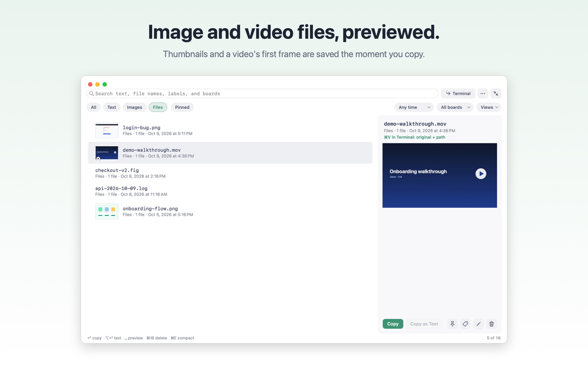Click the "5 of 16" item counter
Viewport: 588px width, 368px height.
[x=494, y=338]
